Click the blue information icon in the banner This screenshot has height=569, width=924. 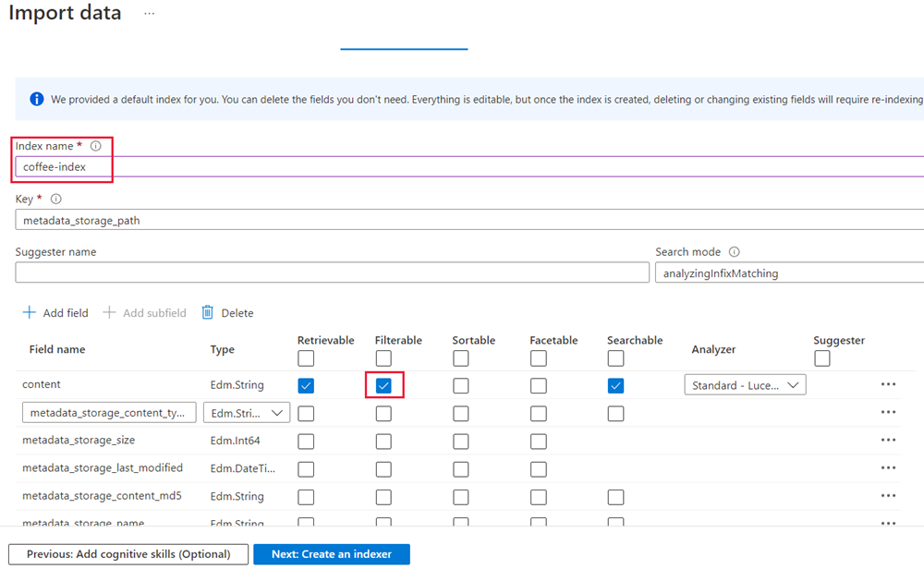click(37, 99)
